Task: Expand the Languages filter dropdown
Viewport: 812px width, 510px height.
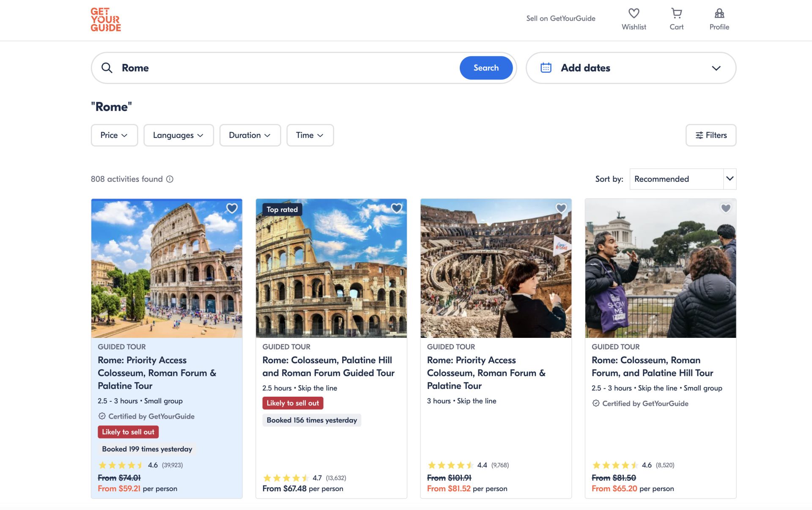Action: (178, 135)
